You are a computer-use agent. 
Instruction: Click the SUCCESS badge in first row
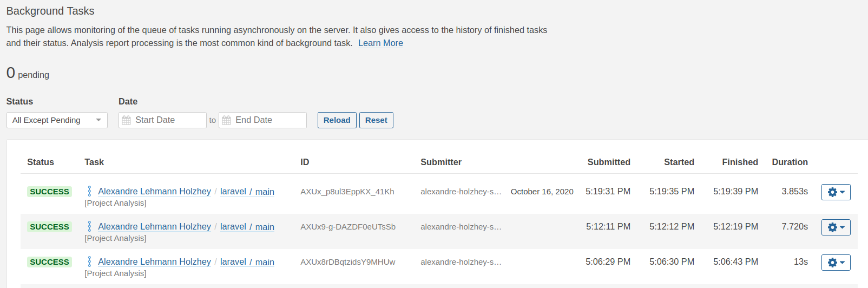(x=49, y=192)
